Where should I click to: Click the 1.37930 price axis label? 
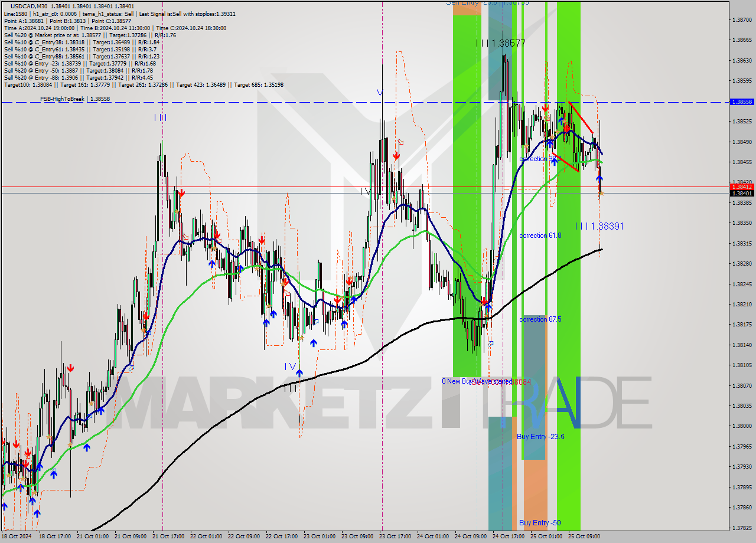click(x=741, y=466)
